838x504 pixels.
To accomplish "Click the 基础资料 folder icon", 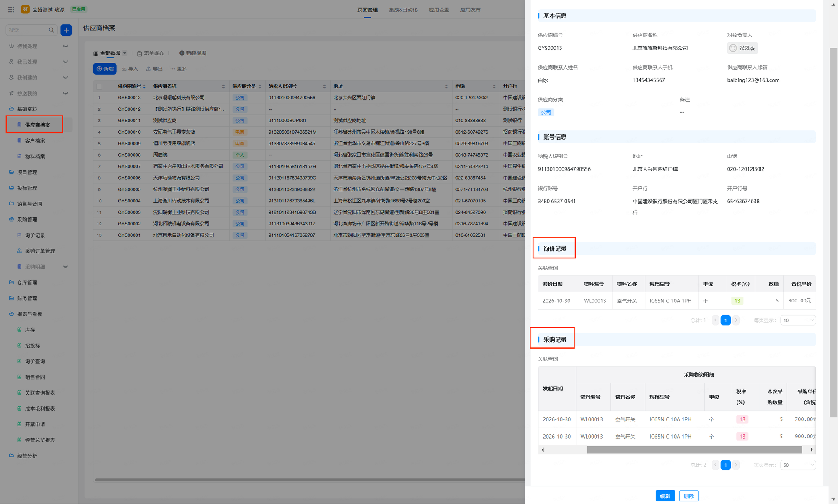I will pyautogui.click(x=11, y=109).
